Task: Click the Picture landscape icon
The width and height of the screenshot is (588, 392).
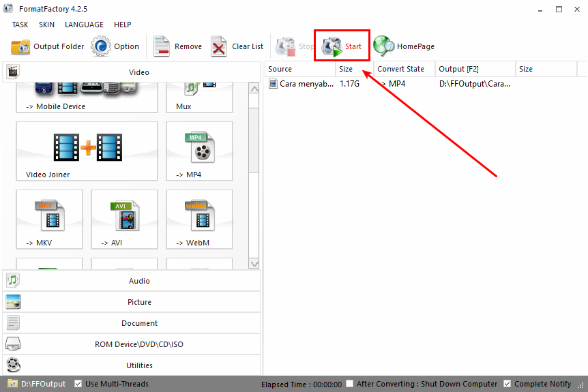Action: [13, 302]
